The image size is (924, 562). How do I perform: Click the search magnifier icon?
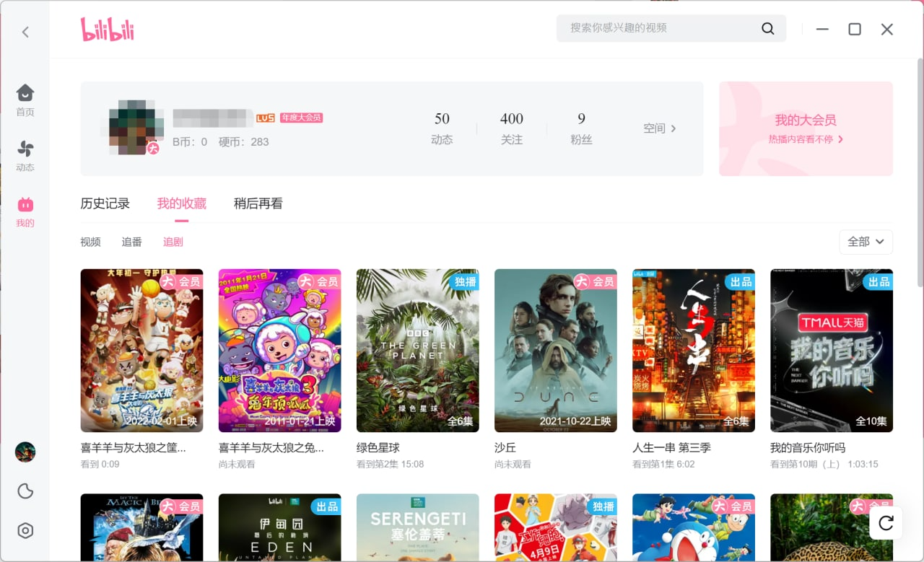[x=767, y=28]
